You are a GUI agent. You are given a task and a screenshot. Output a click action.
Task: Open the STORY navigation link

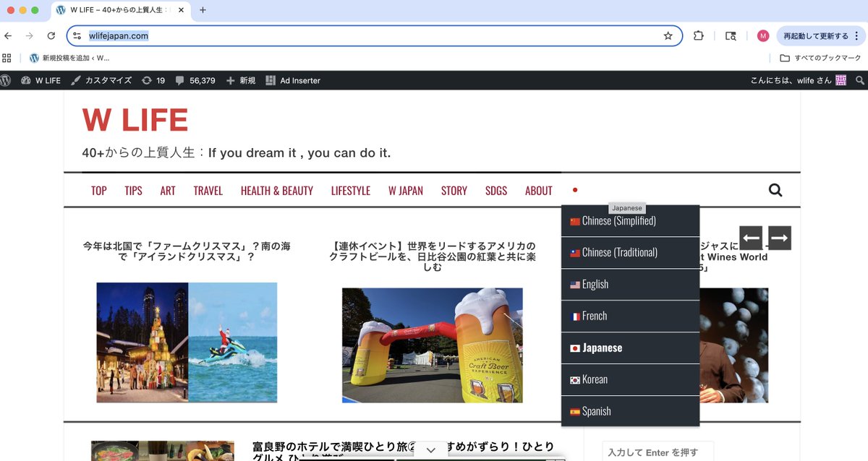tap(454, 191)
